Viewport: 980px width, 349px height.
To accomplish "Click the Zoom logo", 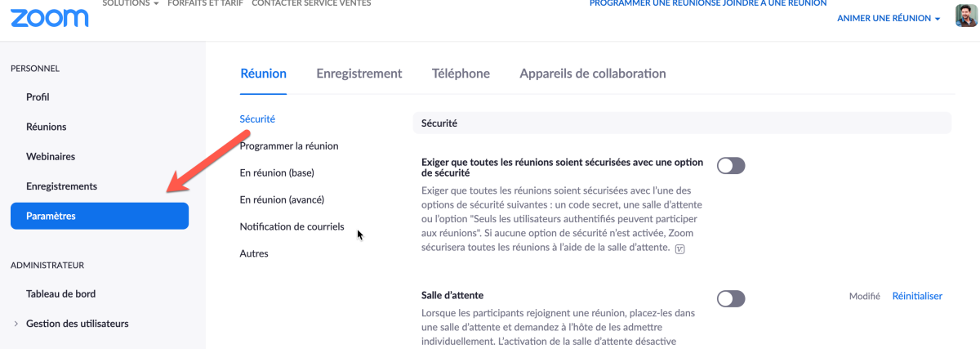I will tap(50, 17).
